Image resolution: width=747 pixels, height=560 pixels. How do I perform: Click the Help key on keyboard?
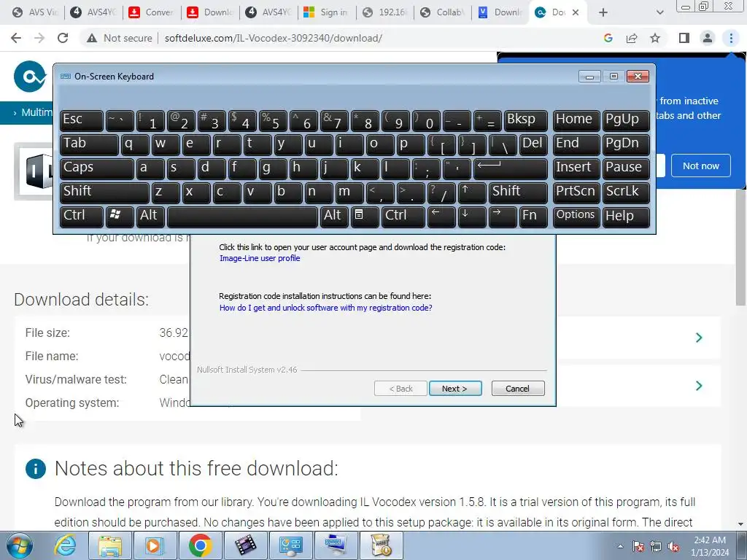click(626, 216)
